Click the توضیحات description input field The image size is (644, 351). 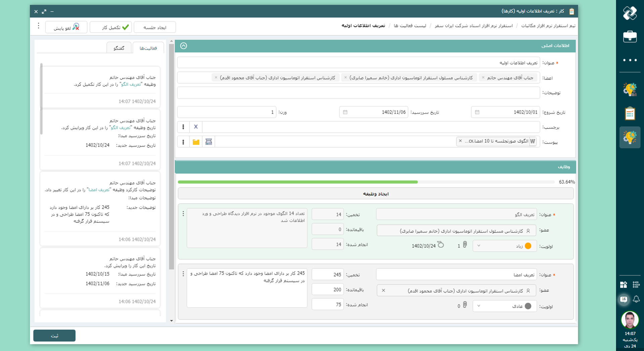point(358,93)
